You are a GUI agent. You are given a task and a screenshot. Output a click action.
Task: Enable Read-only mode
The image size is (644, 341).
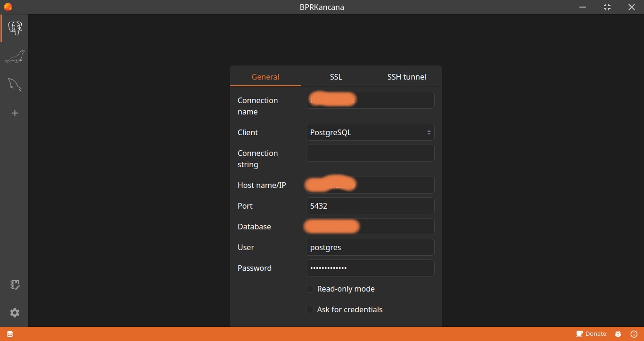pos(310,288)
